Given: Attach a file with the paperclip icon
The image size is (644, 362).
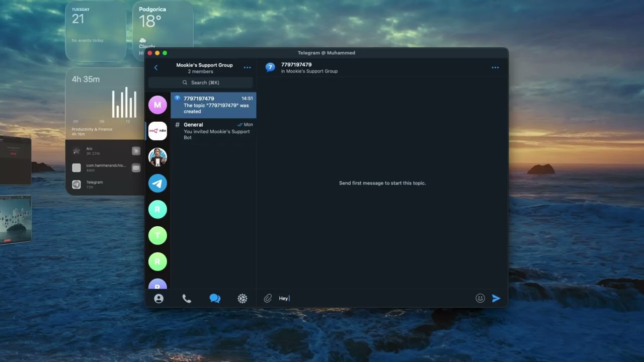Looking at the screenshot, I should coord(268,299).
